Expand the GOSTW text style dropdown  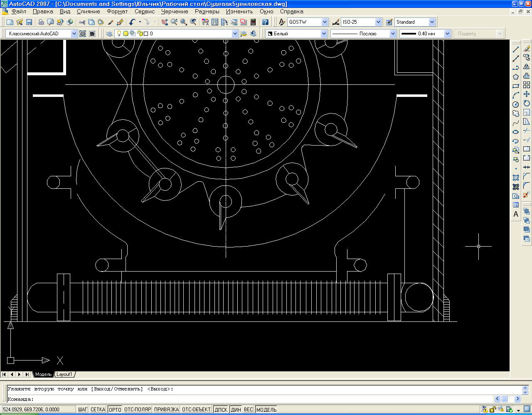click(325, 22)
